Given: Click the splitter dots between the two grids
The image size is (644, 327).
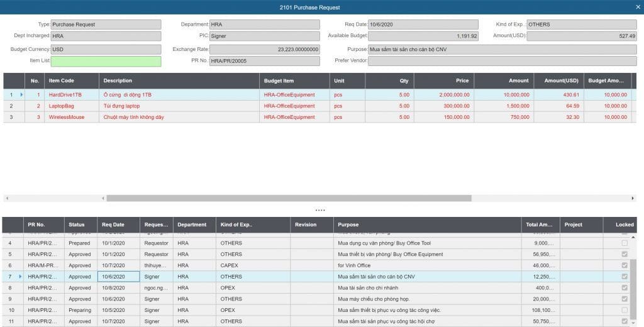Looking at the screenshot, I should 320,210.
